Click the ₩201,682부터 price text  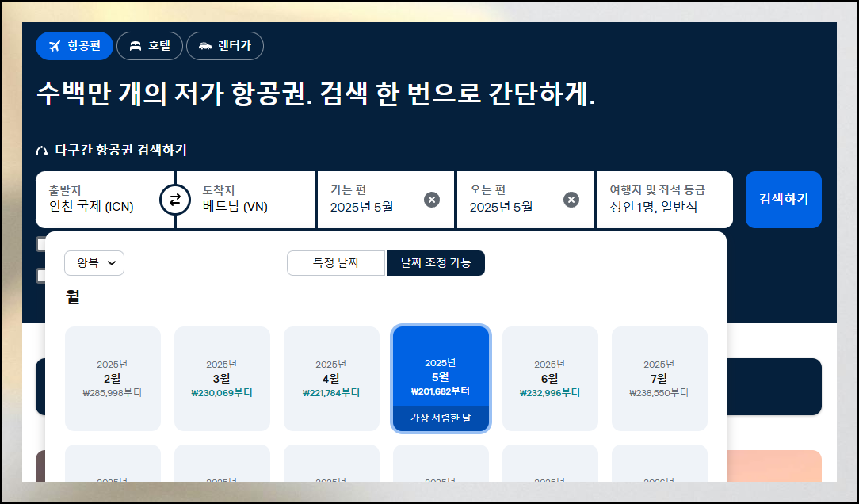click(x=441, y=391)
